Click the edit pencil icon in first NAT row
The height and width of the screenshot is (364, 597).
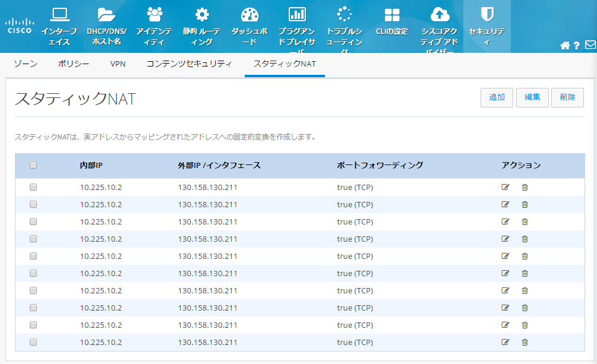[x=506, y=187]
